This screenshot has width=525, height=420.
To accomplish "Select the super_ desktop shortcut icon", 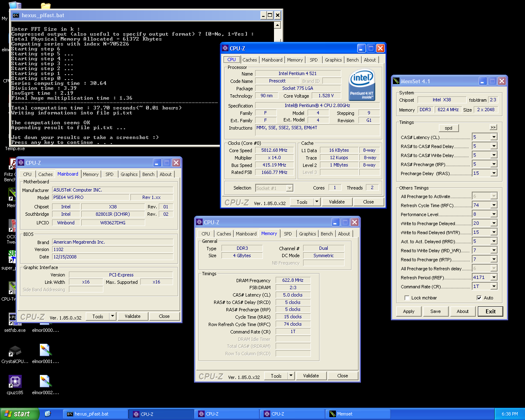I will click(12, 257).
